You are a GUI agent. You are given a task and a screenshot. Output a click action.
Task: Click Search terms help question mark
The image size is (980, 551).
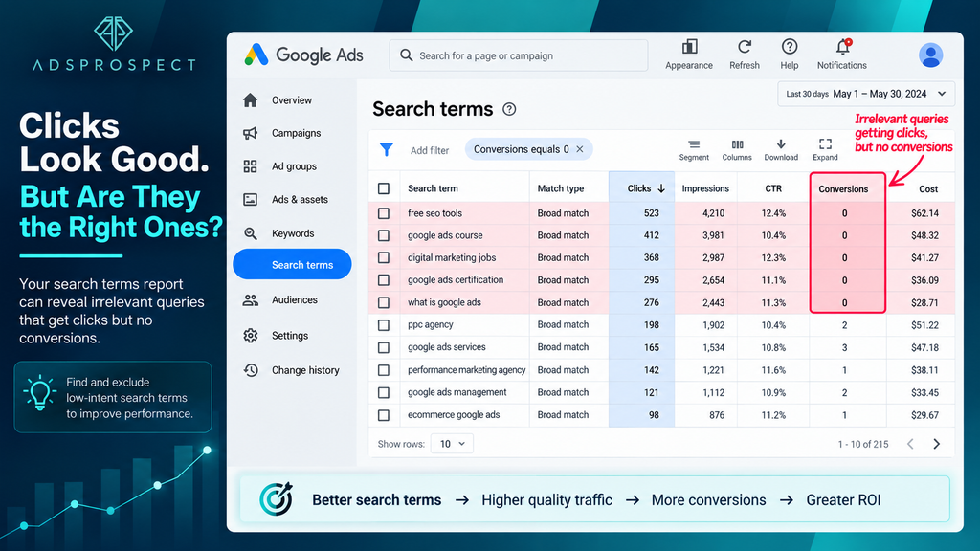coord(509,109)
